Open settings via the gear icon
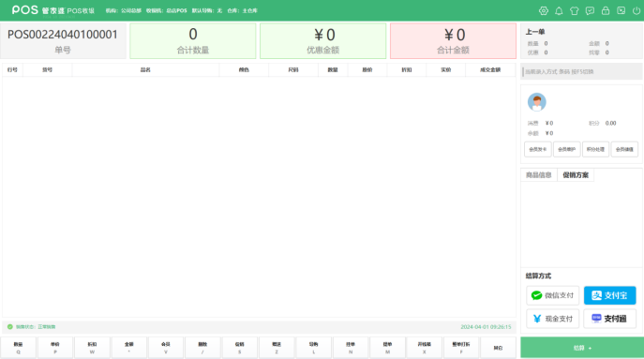Viewport: 644px width, 359px height. [x=544, y=10]
